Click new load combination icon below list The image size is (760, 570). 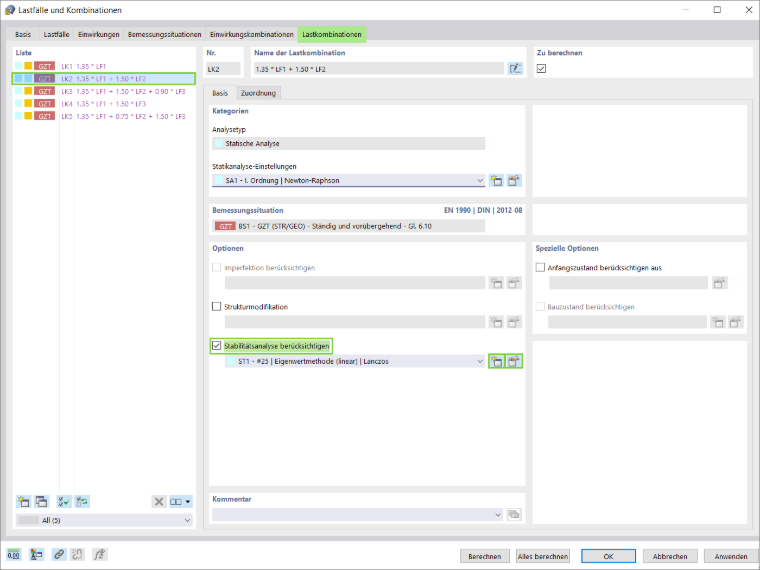pyautogui.click(x=23, y=502)
